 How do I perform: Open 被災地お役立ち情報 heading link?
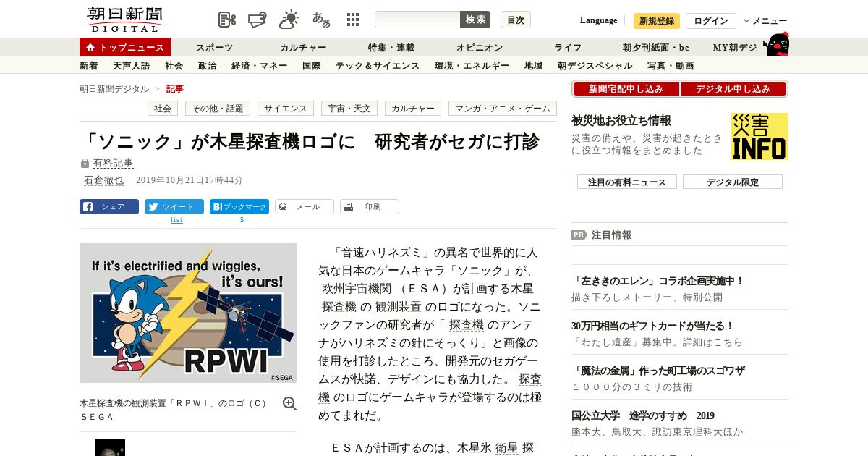click(621, 120)
